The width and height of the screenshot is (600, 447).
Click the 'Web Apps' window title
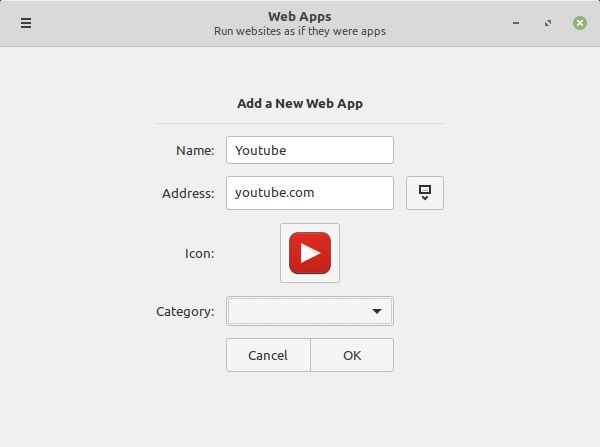(300, 16)
